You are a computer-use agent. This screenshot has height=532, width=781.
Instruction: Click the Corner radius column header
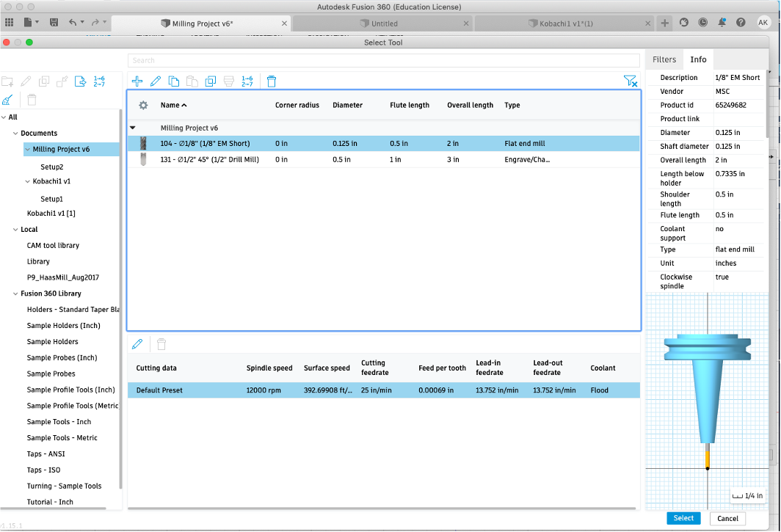(x=297, y=105)
